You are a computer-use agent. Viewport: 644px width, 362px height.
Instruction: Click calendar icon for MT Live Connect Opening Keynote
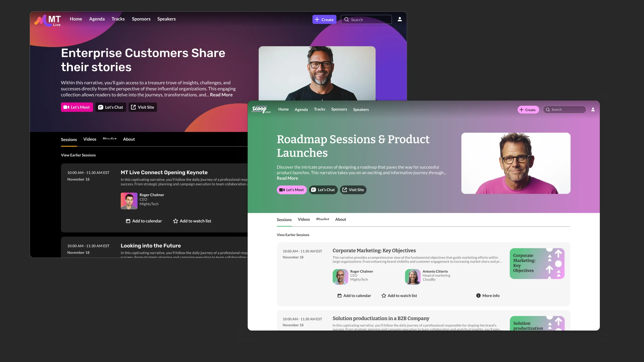tap(128, 221)
